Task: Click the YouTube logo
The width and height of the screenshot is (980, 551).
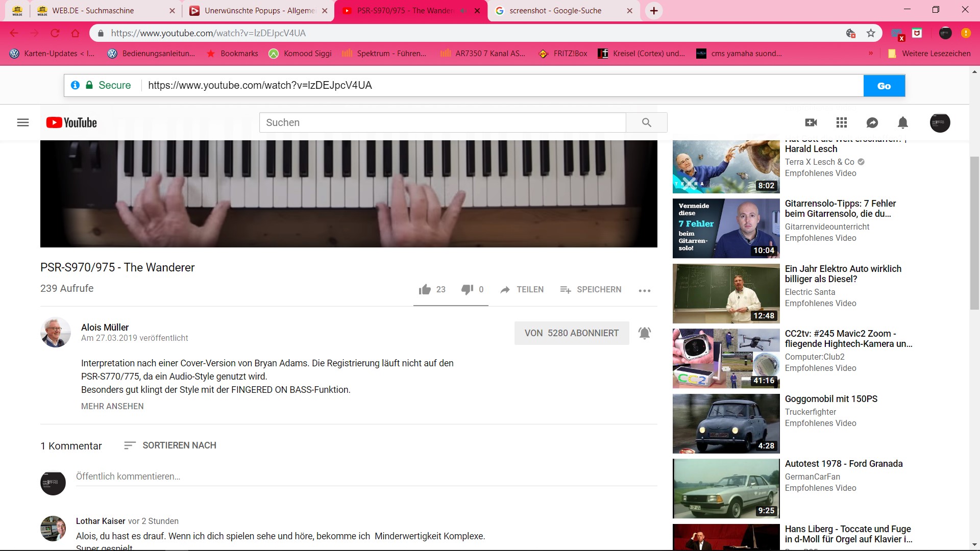Action: tap(71, 122)
